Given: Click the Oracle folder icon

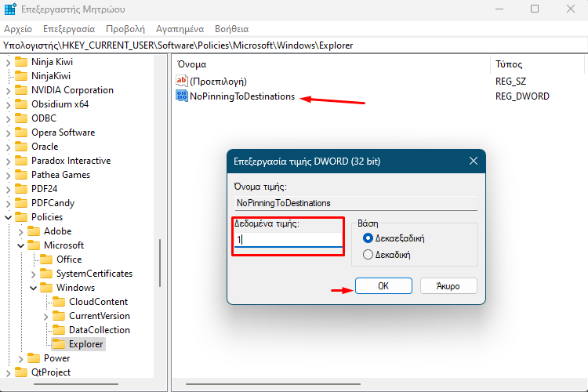Looking at the screenshot, I should click(21, 147).
